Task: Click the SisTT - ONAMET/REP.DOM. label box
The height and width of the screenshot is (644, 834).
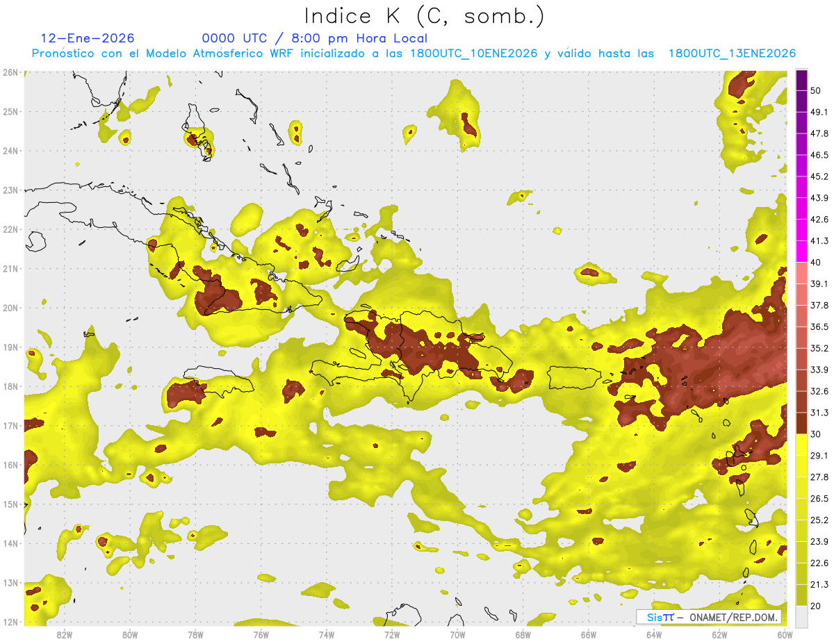Action: pos(709,617)
